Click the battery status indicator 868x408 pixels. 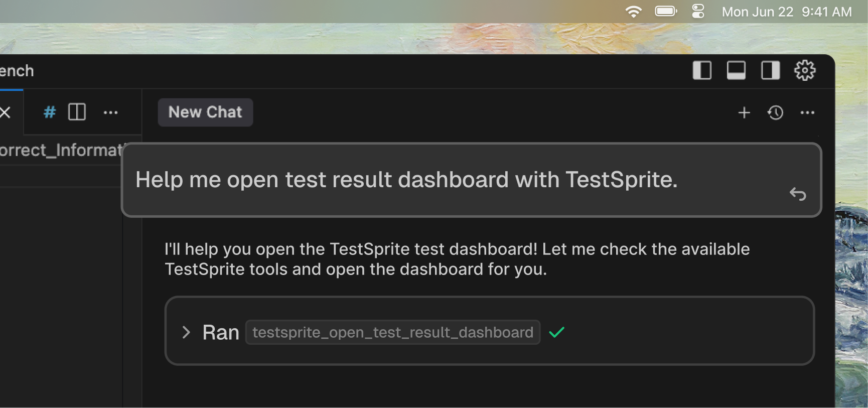click(x=666, y=11)
